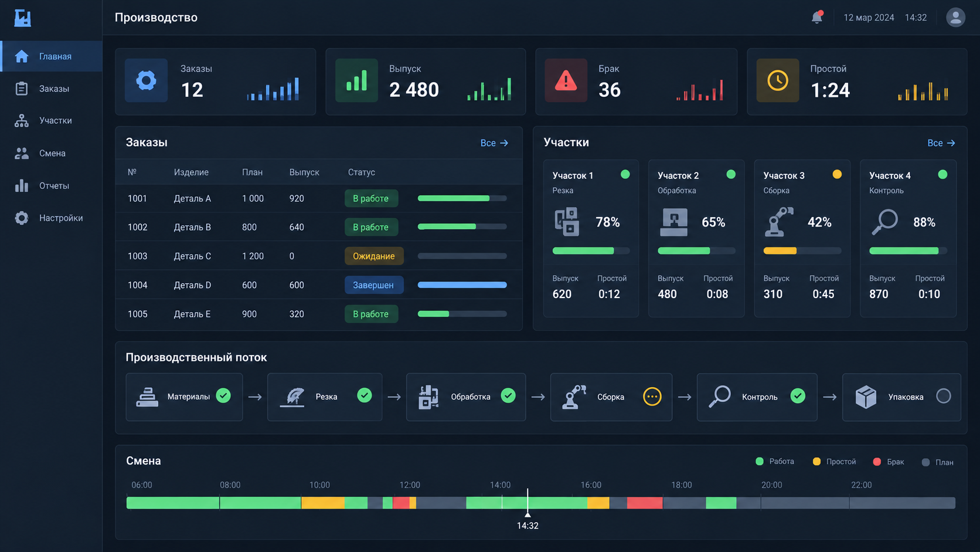Click the Простой legend item in Смена
The width and height of the screenshot is (980, 552).
[x=835, y=462]
